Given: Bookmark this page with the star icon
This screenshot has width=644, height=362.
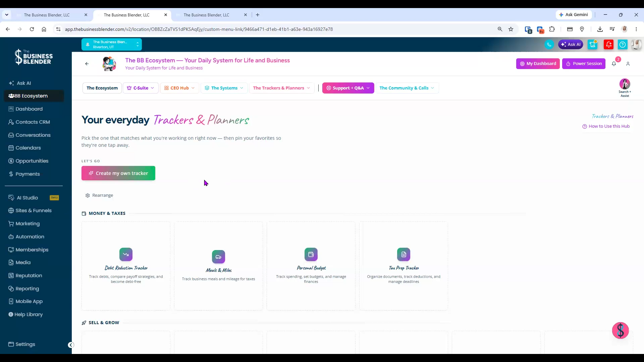Looking at the screenshot, I should click(511, 29).
